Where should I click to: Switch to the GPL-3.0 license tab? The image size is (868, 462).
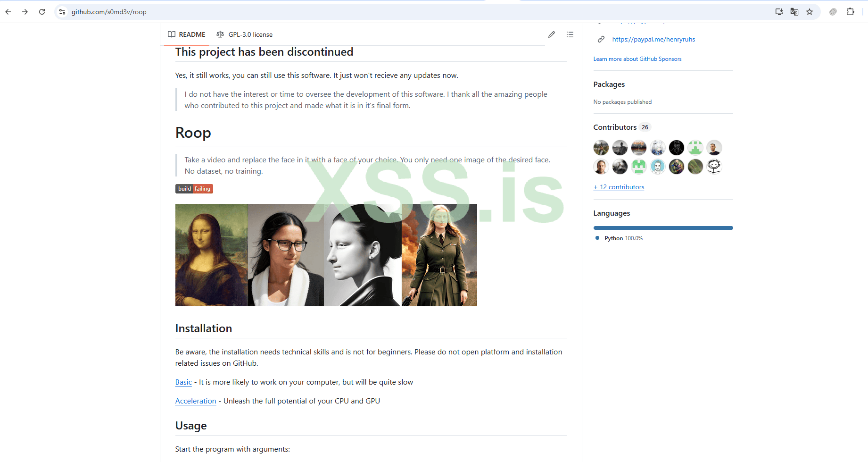point(244,34)
